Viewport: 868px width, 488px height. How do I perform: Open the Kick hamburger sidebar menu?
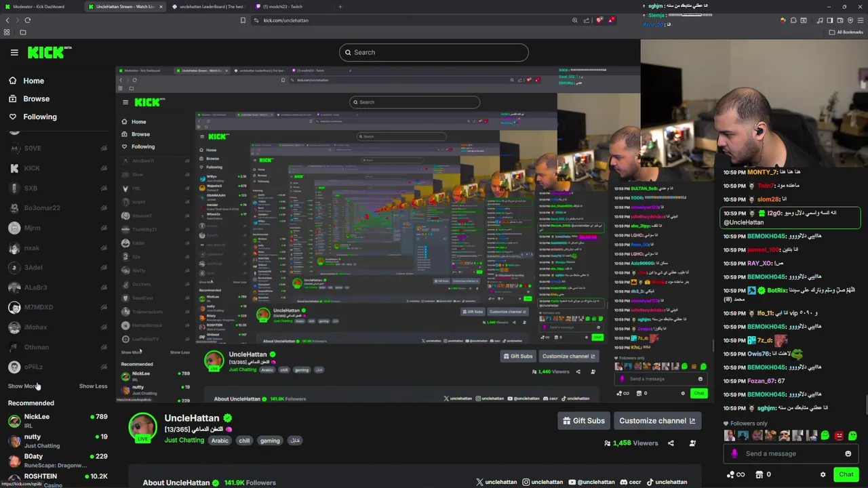coord(14,52)
